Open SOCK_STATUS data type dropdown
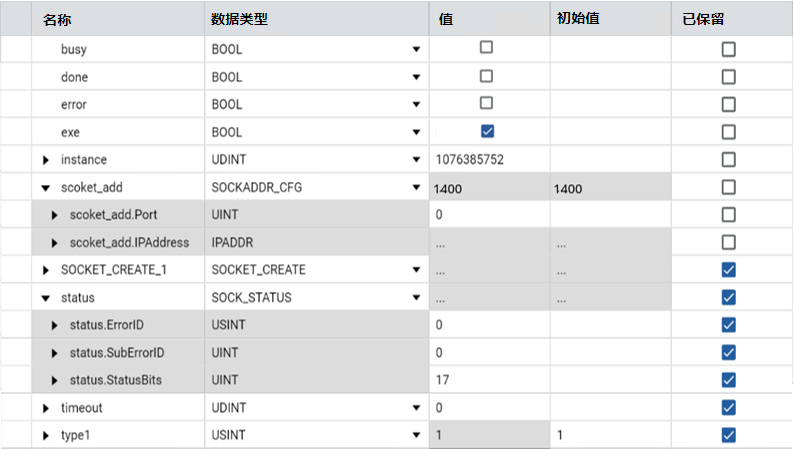 pyautogui.click(x=415, y=298)
